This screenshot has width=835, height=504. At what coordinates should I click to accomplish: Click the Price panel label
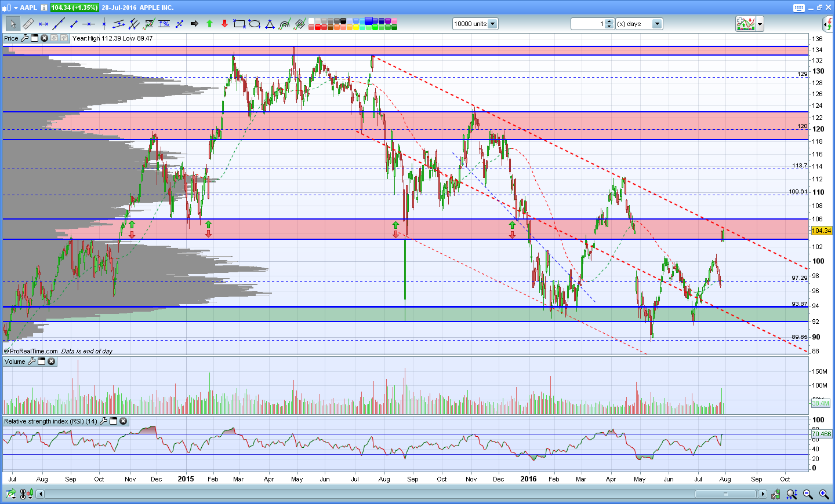[11, 38]
